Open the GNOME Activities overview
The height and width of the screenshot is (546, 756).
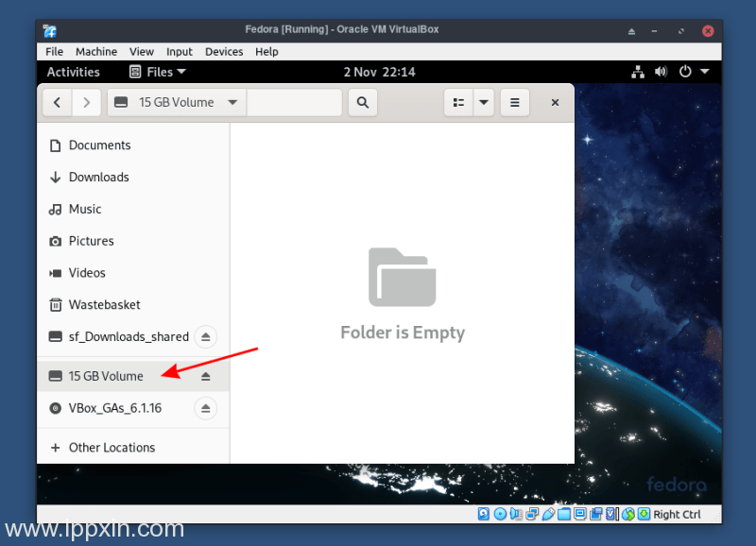pos(74,72)
